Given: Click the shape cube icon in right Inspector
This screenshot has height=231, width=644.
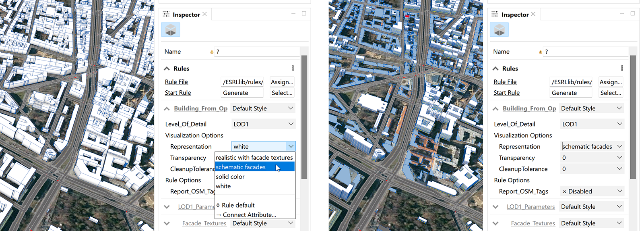Looking at the screenshot, I should [499, 30].
